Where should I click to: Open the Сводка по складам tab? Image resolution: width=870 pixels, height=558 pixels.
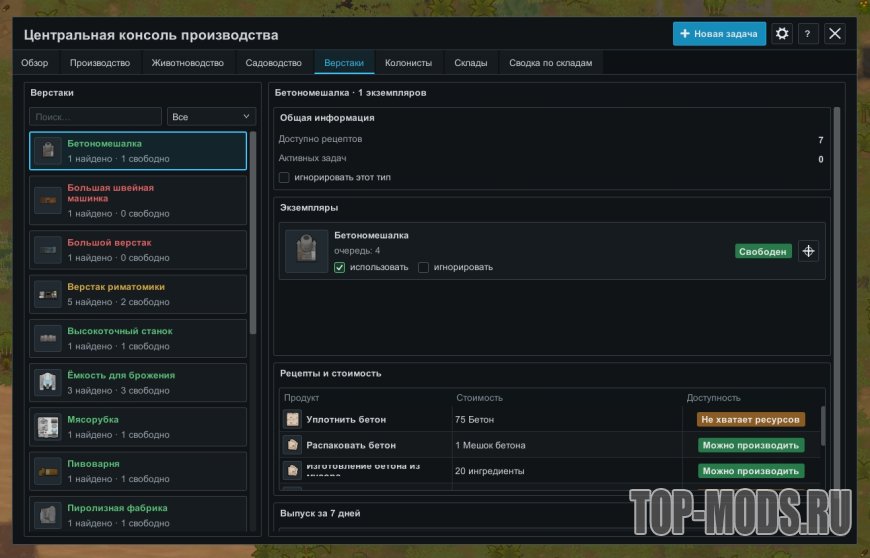point(550,63)
